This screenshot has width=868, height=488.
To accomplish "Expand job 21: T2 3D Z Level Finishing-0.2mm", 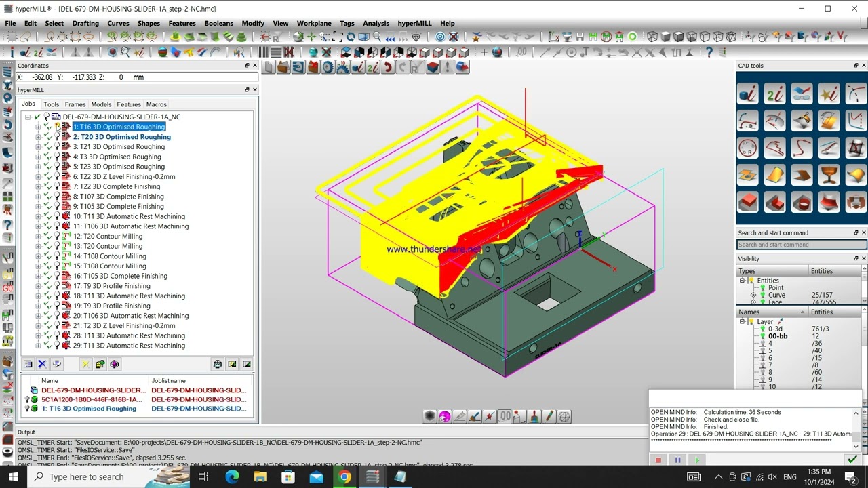I will pyautogui.click(x=38, y=325).
